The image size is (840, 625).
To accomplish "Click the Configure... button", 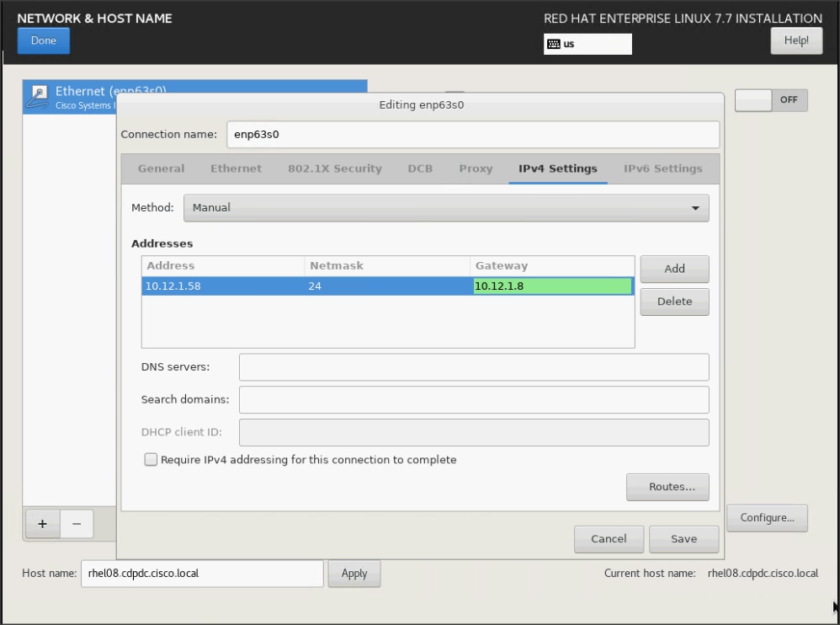I will 767,518.
